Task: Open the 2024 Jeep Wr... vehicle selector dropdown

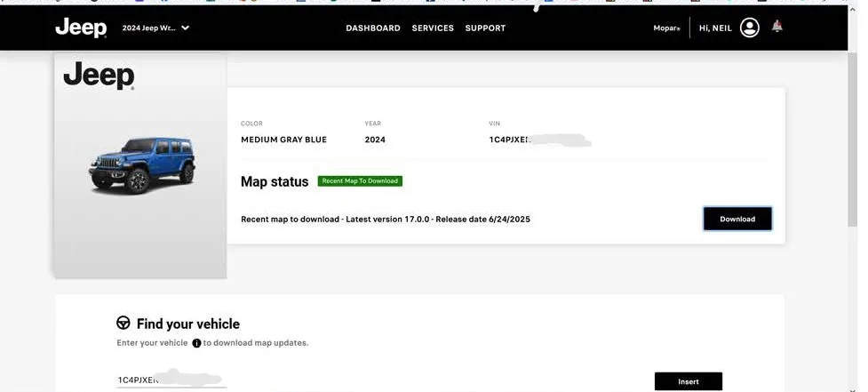Action: point(156,28)
